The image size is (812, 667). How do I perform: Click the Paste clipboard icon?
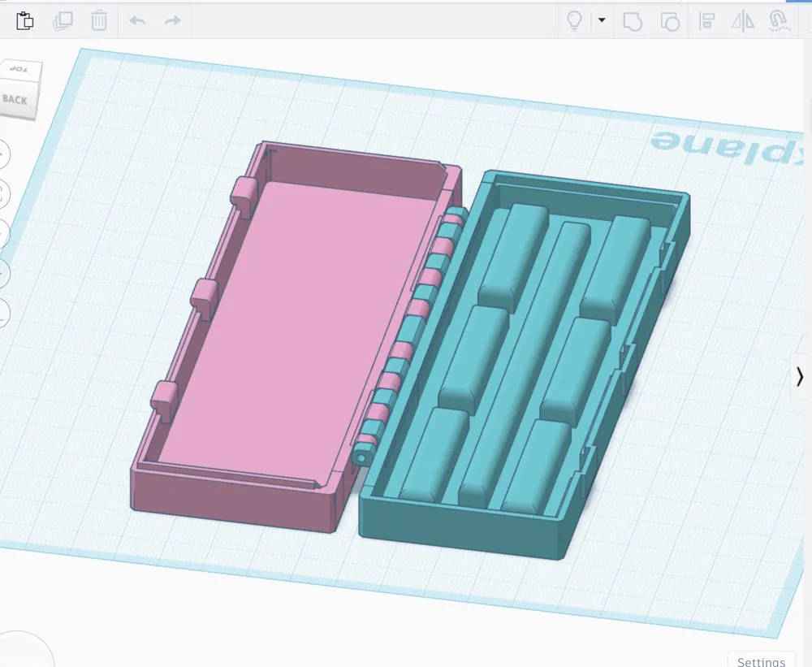24,21
